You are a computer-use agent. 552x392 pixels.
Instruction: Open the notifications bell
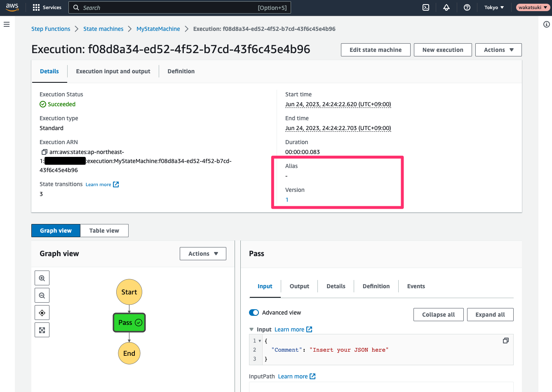446,7
